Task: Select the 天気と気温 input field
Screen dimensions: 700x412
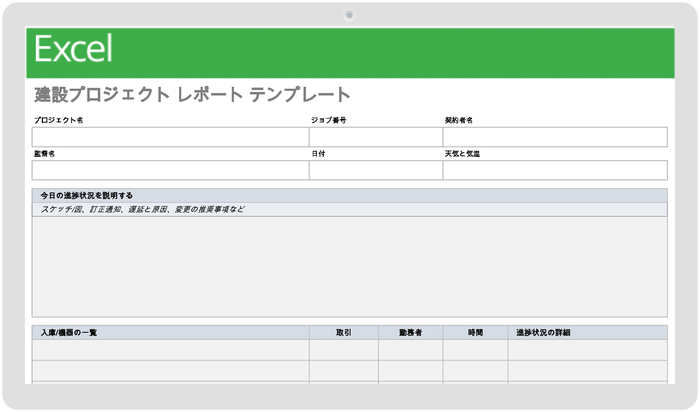Action: pyautogui.click(x=555, y=170)
